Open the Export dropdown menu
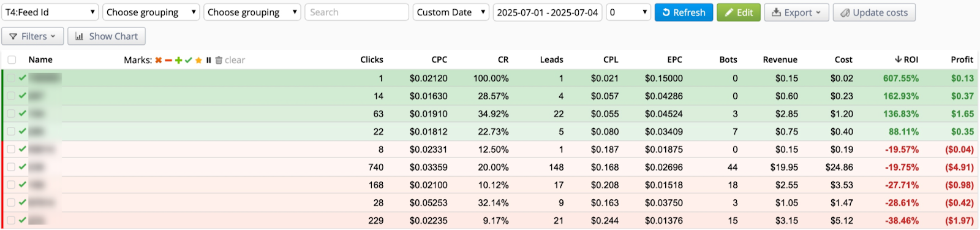 796,12
